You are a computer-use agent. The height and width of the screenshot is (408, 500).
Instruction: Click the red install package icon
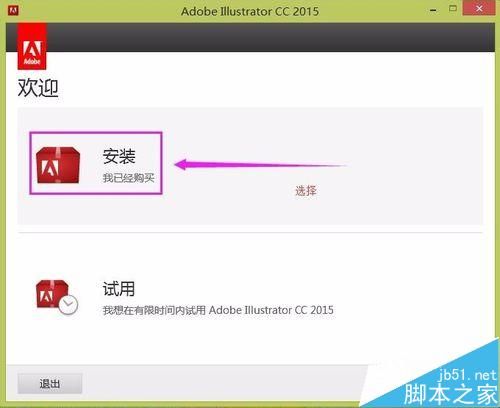point(58,164)
